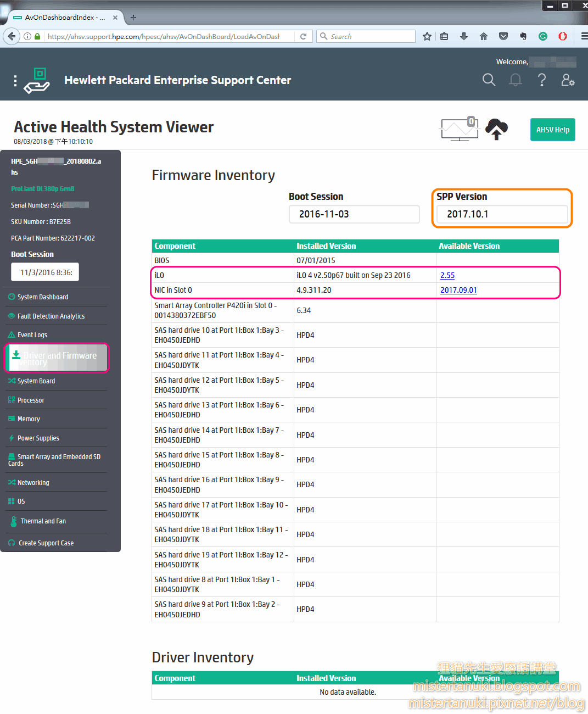Select the 11/3/2018 8:36 boot session

(44, 272)
